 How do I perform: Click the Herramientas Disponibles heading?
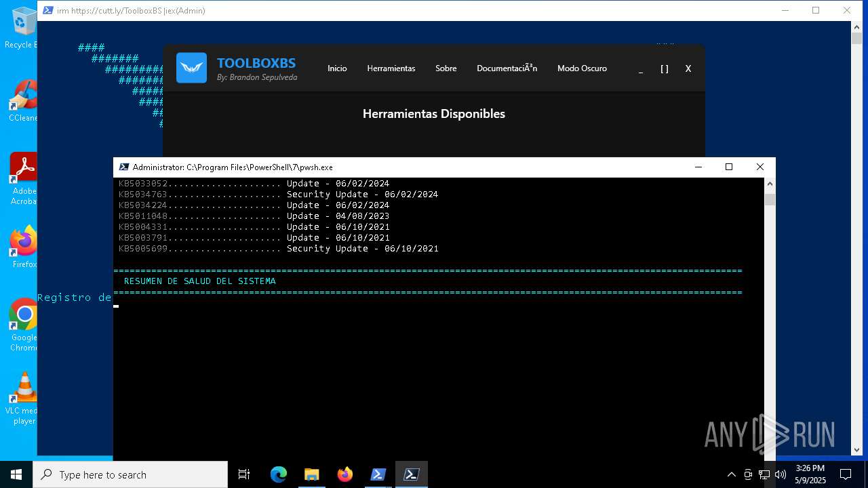point(434,114)
